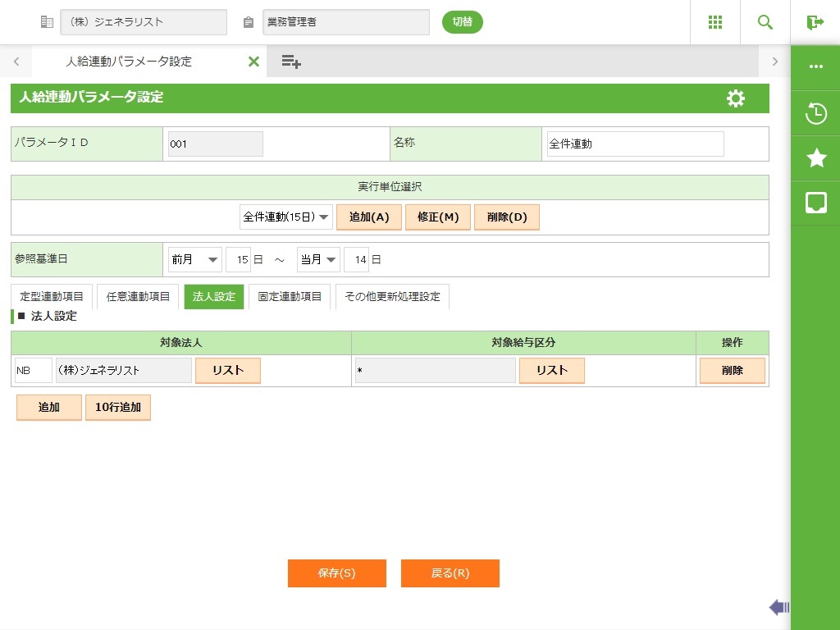Open the 当月 end month dropdown
This screenshot has height=630, width=840.
click(x=319, y=259)
